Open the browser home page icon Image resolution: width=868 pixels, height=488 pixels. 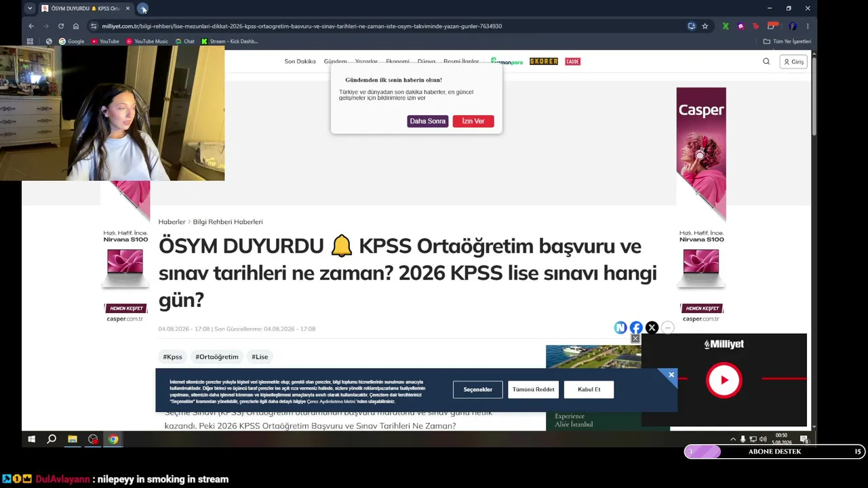click(x=76, y=26)
